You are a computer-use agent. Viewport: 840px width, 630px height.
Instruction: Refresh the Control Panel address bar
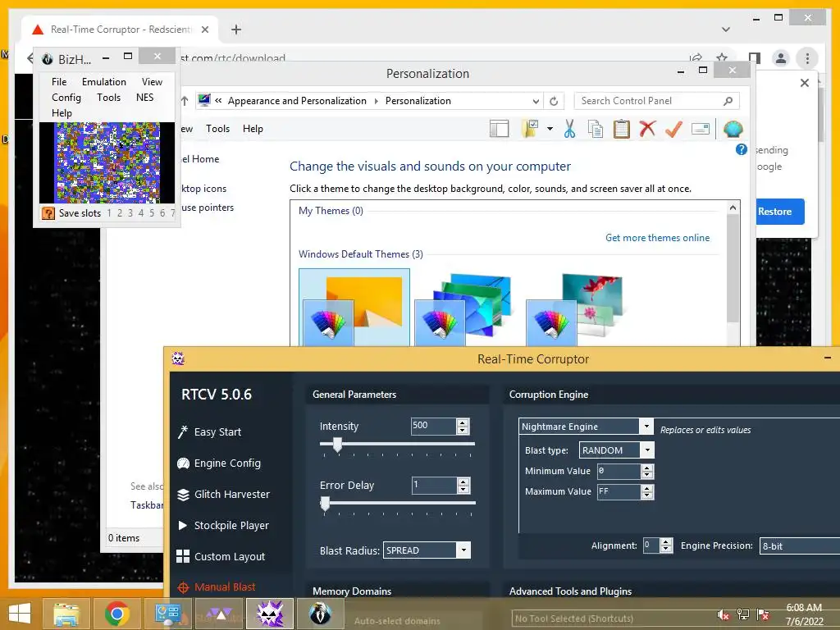(x=554, y=101)
